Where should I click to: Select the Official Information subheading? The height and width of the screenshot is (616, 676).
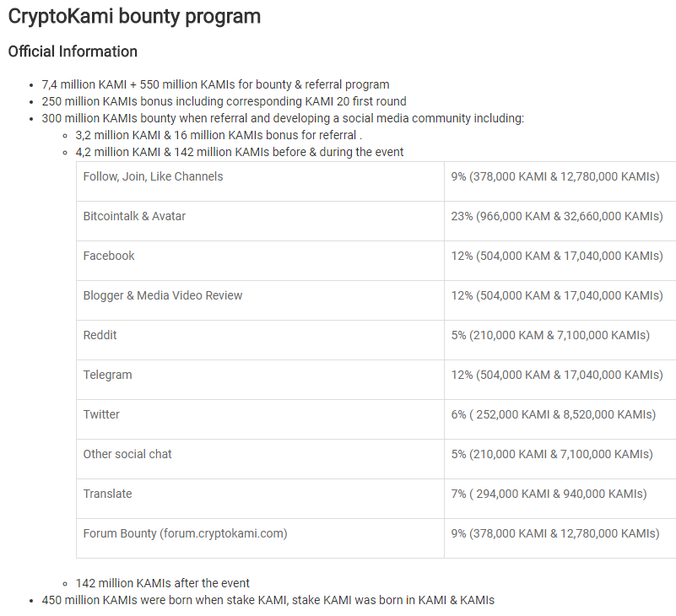click(73, 51)
